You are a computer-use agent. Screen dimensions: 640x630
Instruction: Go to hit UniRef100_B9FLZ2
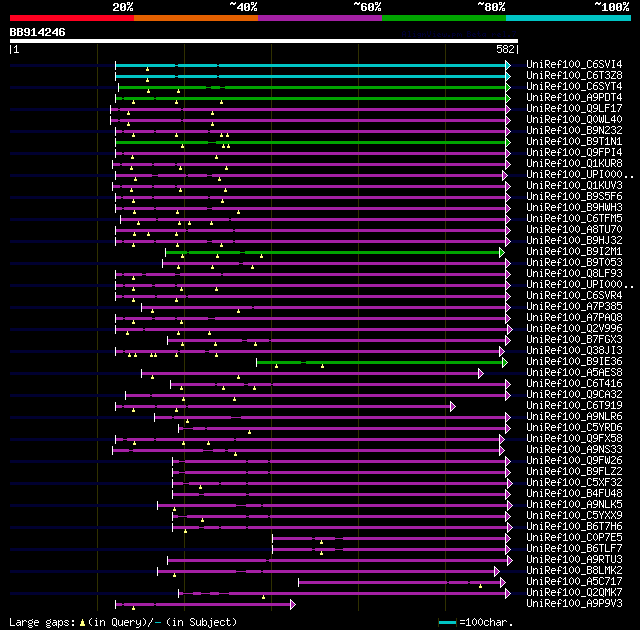pos(574,472)
